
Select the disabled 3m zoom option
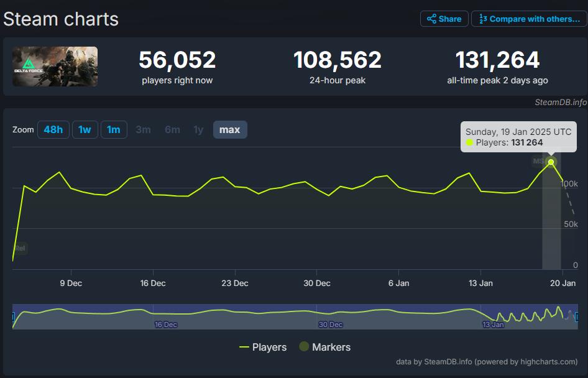click(143, 130)
